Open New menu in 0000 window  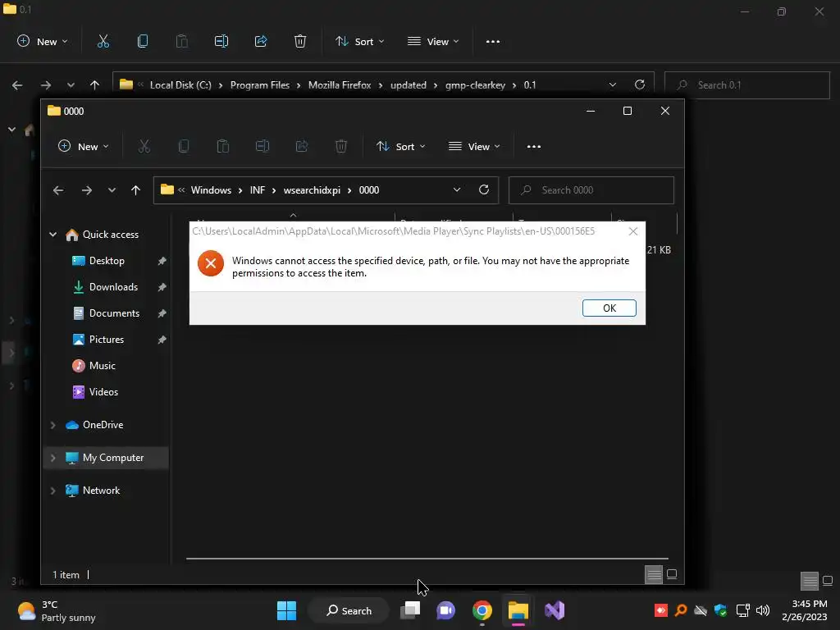83,147
